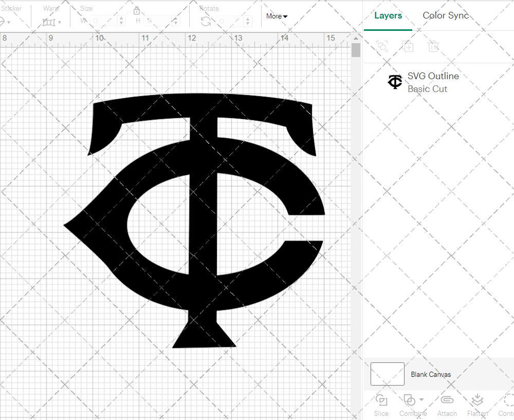This screenshot has height=420, width=514.
Task: Click the Group layers icon
Action: pyautogui.click(x=382, y=46)
